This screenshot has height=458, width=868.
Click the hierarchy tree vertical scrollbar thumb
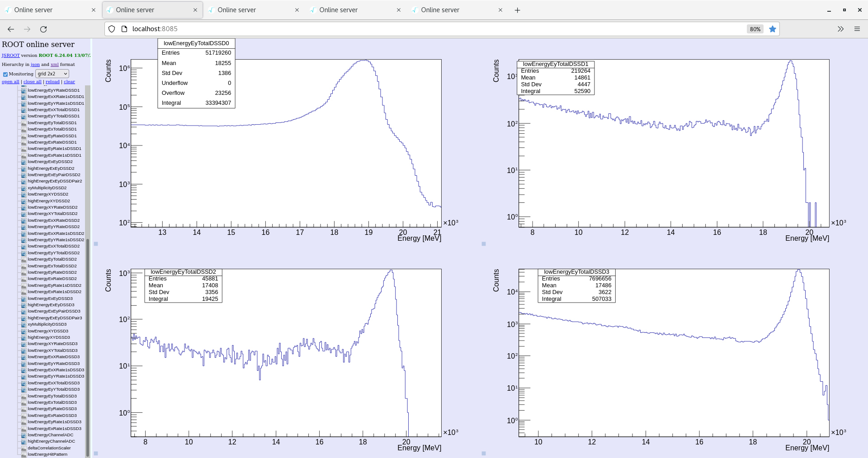click(x=88, y=348)
